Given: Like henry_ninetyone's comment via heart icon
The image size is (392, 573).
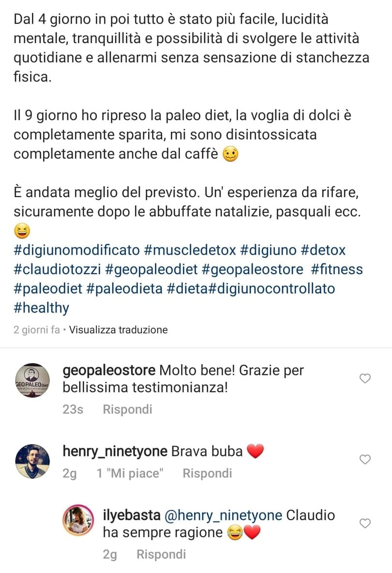Looking at the screenshot, I should click(365, 459).
